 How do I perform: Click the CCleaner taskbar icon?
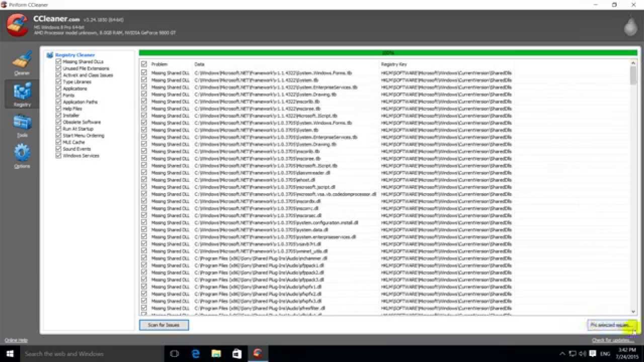258,353
